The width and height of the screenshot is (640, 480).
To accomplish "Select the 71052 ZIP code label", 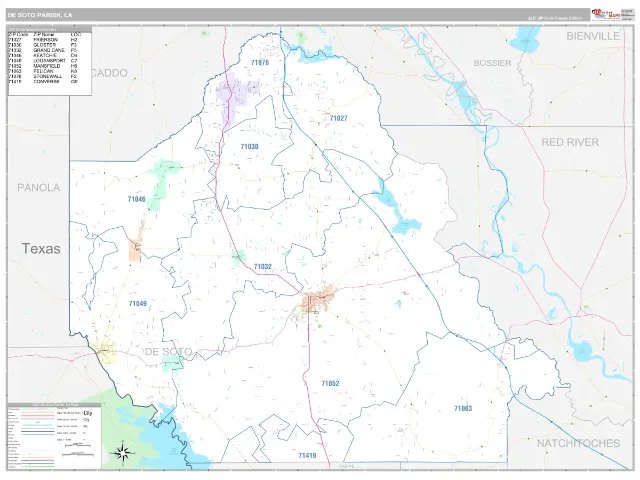I will [x=330, y=383].
